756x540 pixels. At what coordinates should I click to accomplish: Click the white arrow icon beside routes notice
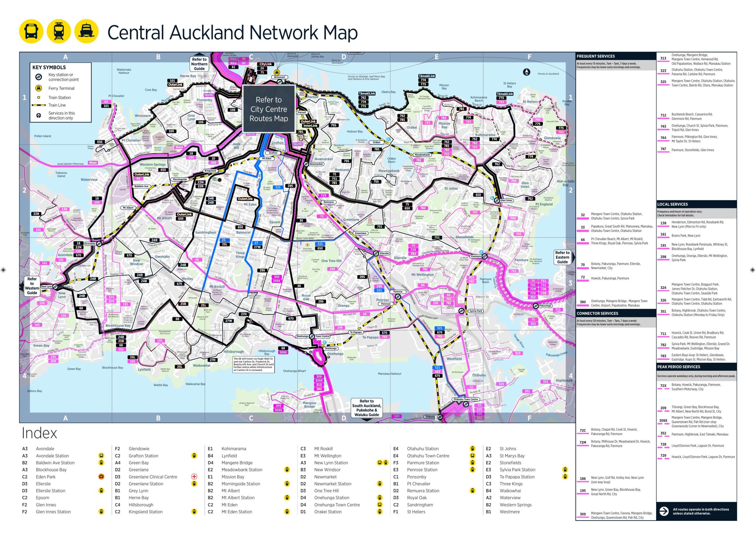point(664,511)
